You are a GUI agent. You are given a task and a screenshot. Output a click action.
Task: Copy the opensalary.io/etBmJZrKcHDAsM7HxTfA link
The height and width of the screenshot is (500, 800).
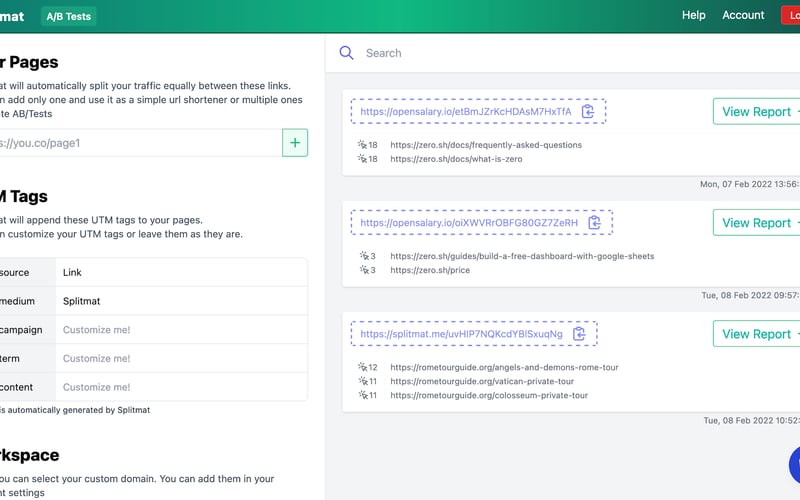tap(588, 111)
